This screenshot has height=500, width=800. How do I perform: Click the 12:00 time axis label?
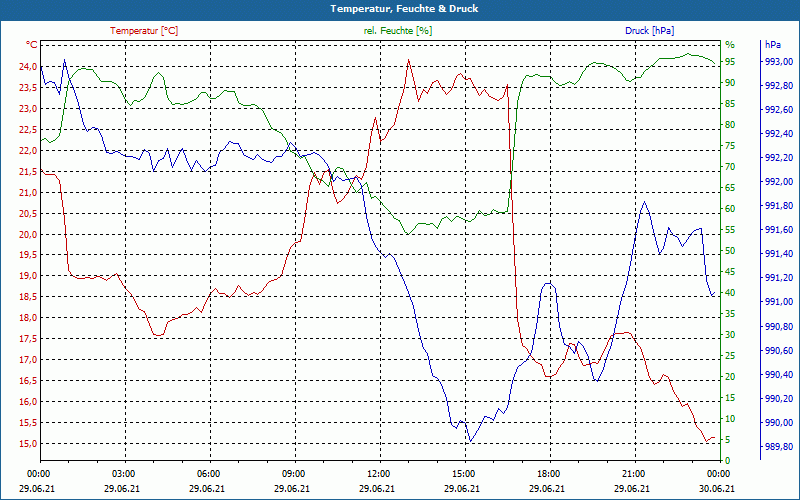tap(378, 473)
